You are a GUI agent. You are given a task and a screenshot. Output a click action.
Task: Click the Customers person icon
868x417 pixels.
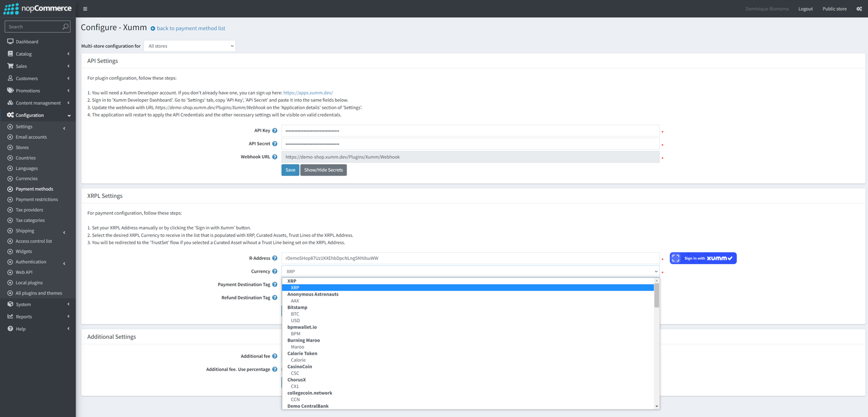[x=10, y=78]
